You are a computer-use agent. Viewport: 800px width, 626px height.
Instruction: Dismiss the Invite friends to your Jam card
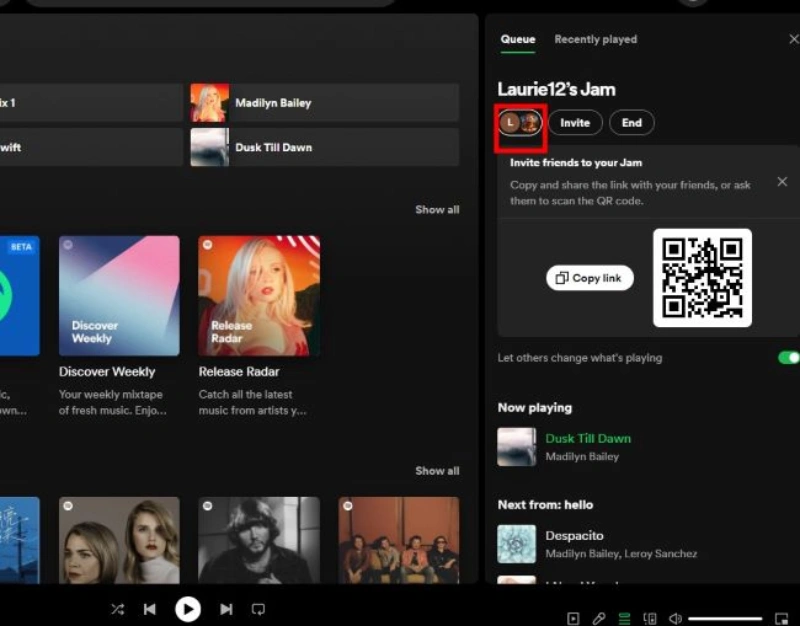click(782, 182)
